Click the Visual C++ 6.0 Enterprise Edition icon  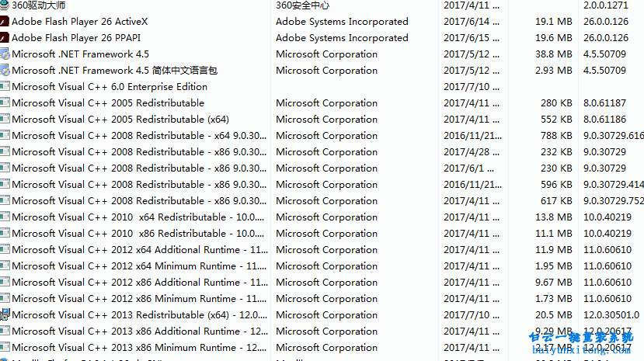coord(5,87)
